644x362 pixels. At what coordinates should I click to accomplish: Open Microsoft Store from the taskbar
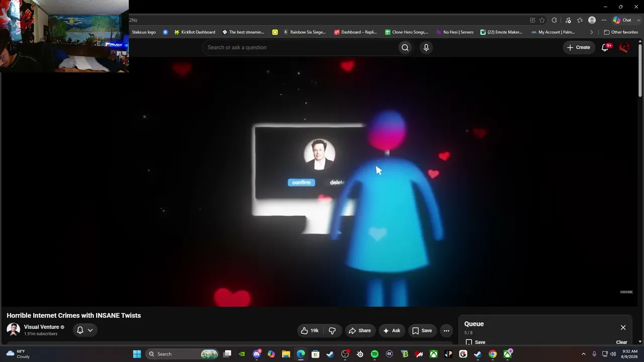(x=315, y=354)
